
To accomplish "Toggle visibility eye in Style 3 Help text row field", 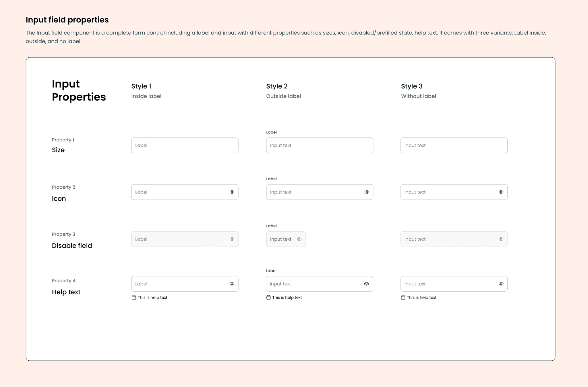I will click(501, 284).
